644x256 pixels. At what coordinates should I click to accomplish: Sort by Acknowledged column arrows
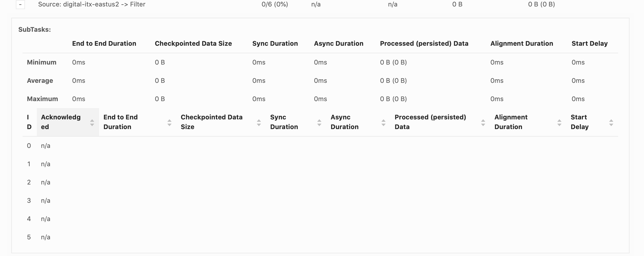pos(92,123)
